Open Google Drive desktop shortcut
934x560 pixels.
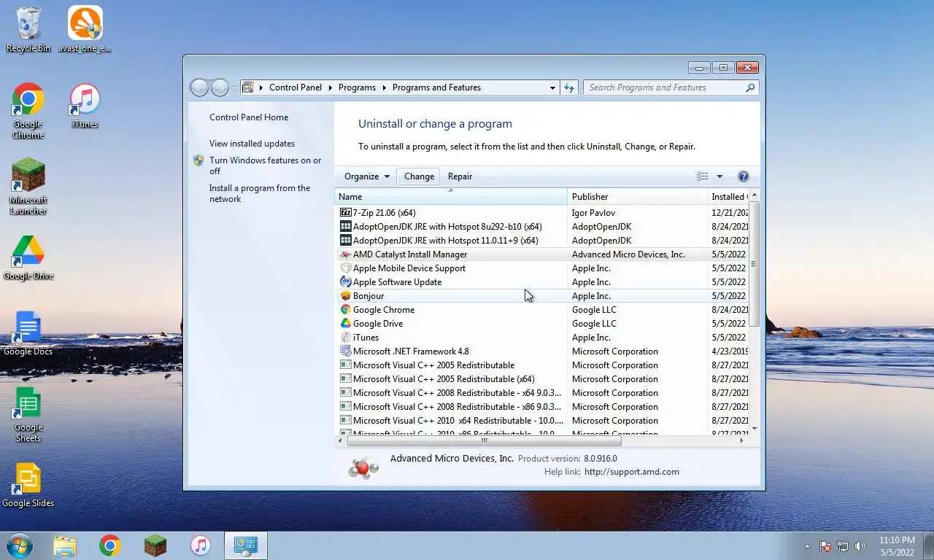[x=28, y=257]
